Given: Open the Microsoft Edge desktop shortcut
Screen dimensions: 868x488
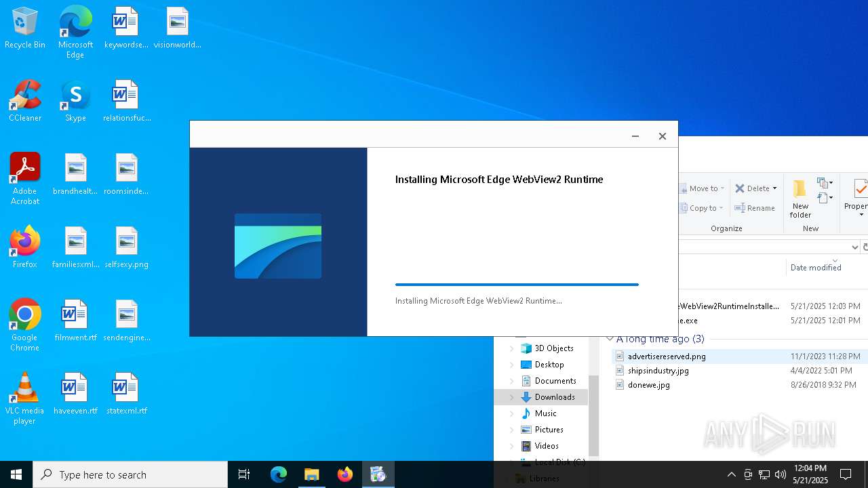Looking at the screenshot, I should (75, 33).
